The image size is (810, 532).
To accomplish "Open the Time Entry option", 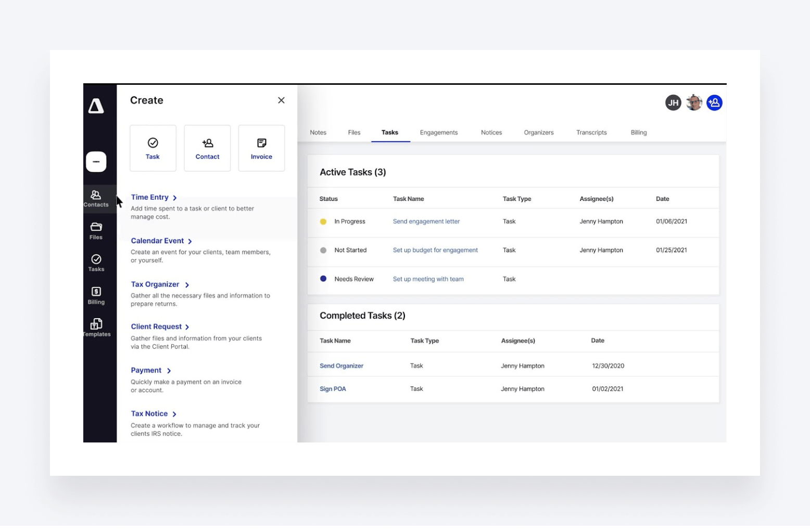I will tap(149, 197).
